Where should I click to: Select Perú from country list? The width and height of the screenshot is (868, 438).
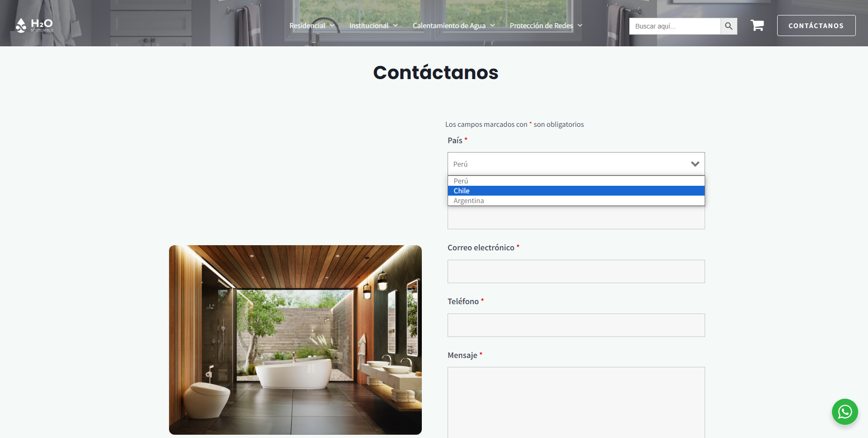pyautogui.click(x=576, y=181)
